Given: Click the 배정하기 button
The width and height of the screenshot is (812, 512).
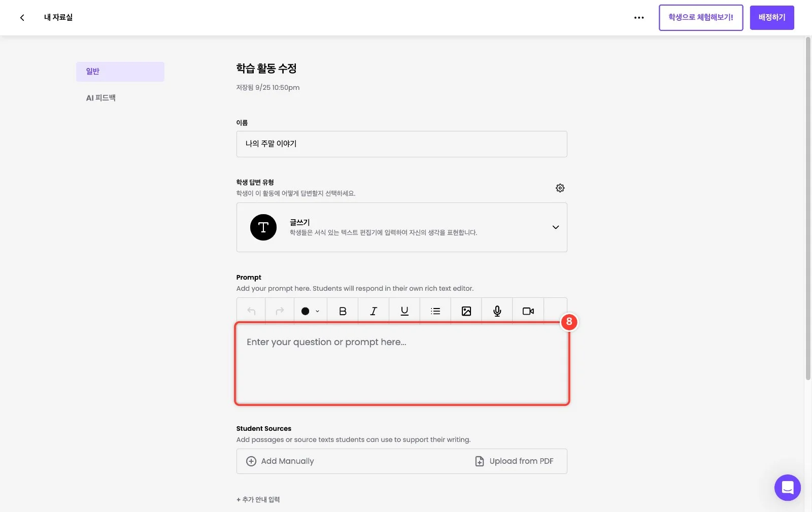Looking at the screenshot, I should tap(772, 18).
